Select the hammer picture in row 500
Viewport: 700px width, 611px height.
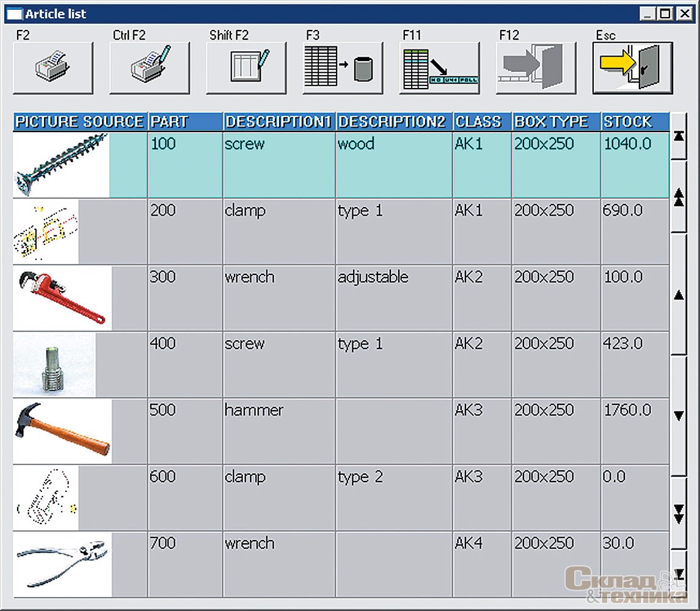tap(61, 431)
